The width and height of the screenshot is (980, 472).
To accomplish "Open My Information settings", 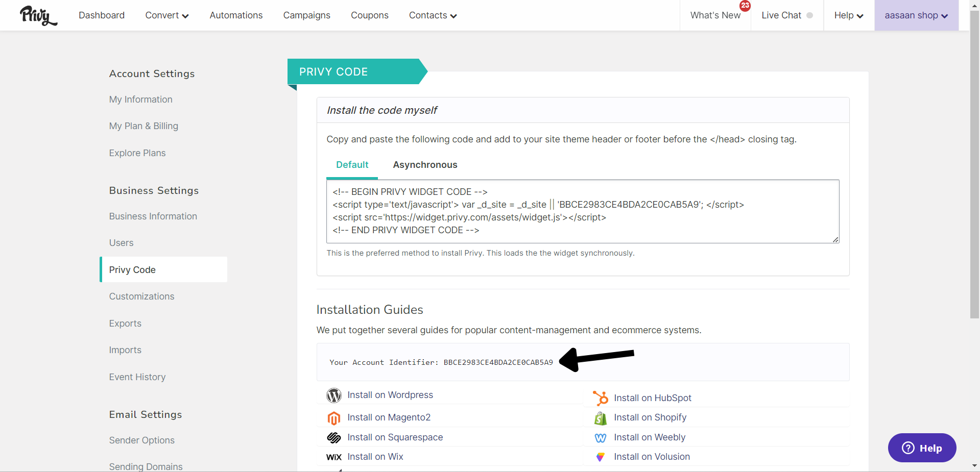I will pyautogui.click(x=141, y=100).
